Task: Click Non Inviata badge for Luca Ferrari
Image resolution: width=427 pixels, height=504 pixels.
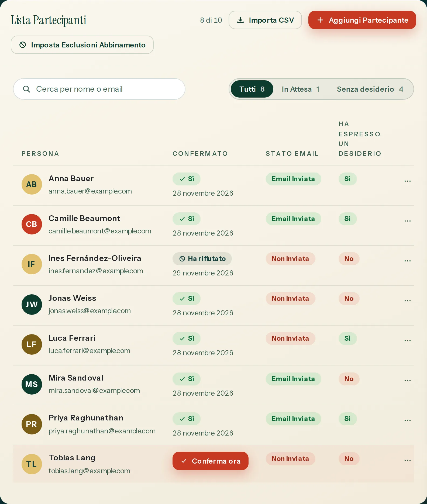Action: 290,339
